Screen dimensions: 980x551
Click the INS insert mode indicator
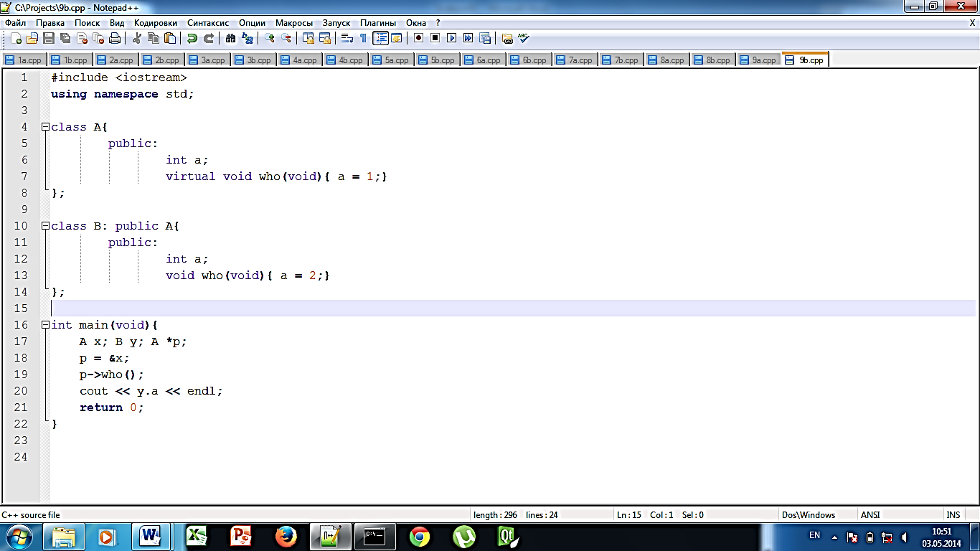953,514
